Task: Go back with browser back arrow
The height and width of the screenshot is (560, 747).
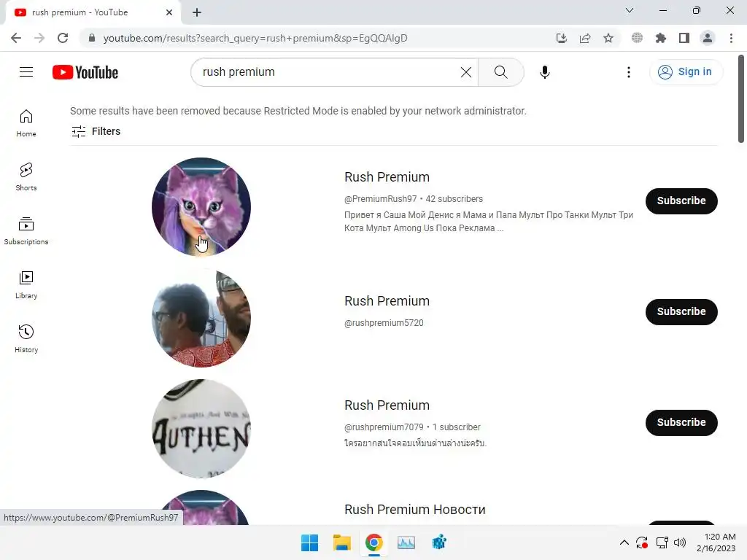Action: tap(16, 38)
